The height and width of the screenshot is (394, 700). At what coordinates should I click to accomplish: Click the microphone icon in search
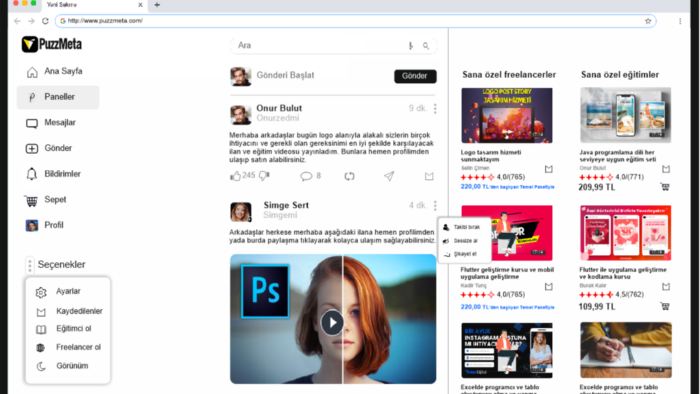click(x=411, y=46)
